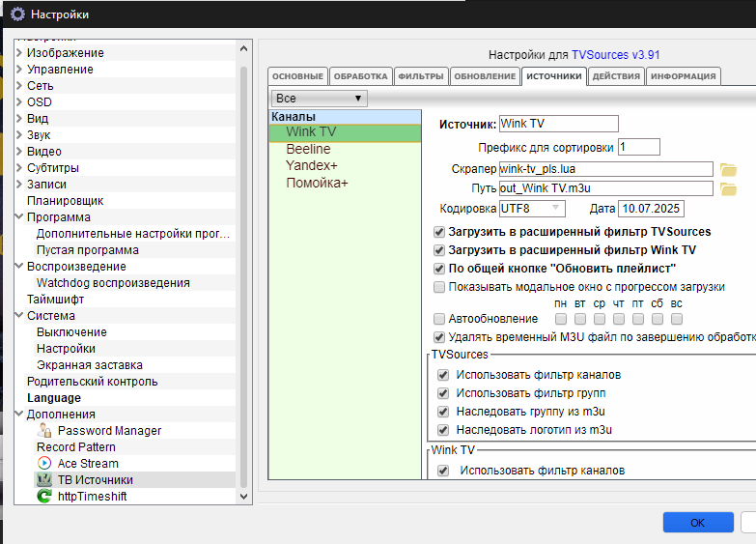This screenshot has height=544, width=756.
Task: Open Пустая программа settings
Action: [x=88, y=250]
